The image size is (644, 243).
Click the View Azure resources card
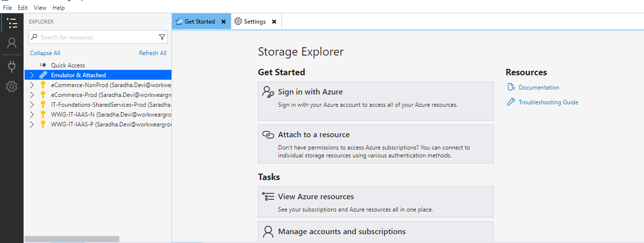coord(376,202)
